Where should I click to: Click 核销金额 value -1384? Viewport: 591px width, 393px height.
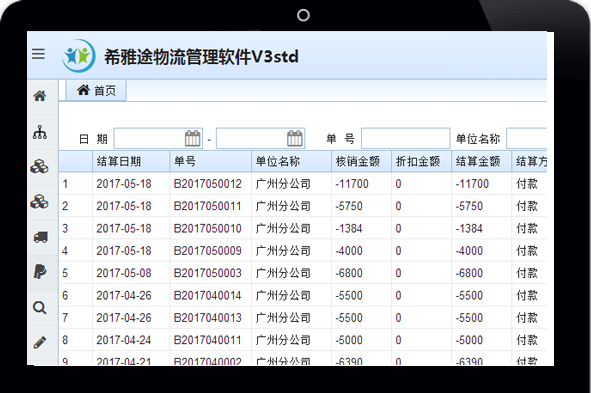(349, 228)
